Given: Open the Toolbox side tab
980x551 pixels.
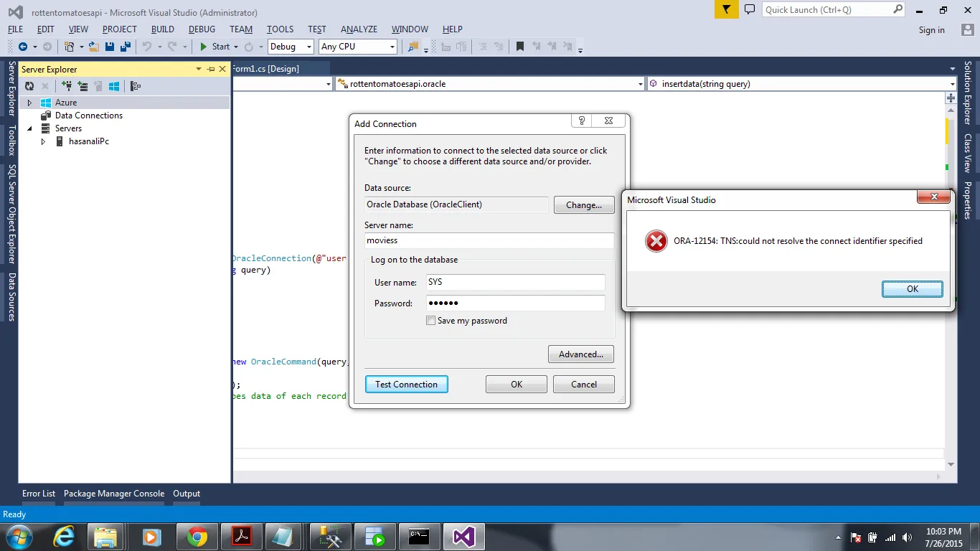Looking at the screenshot, I should 11,141.
